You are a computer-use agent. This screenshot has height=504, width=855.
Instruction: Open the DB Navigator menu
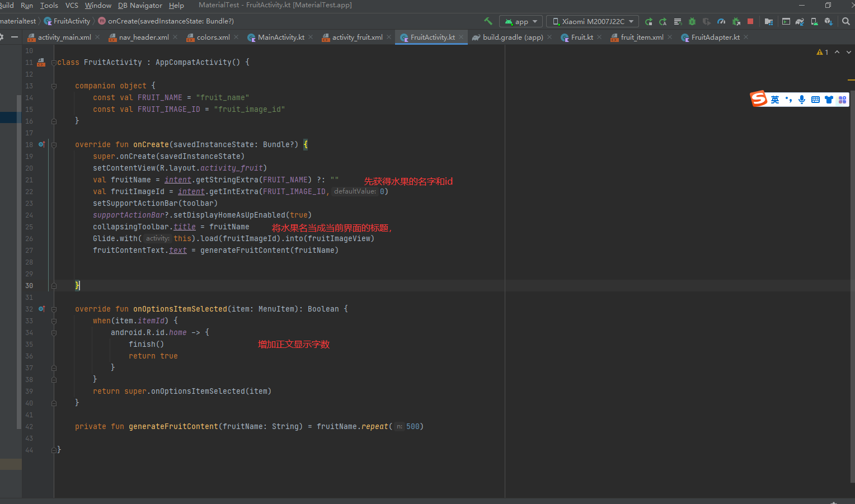pos(140,5)
